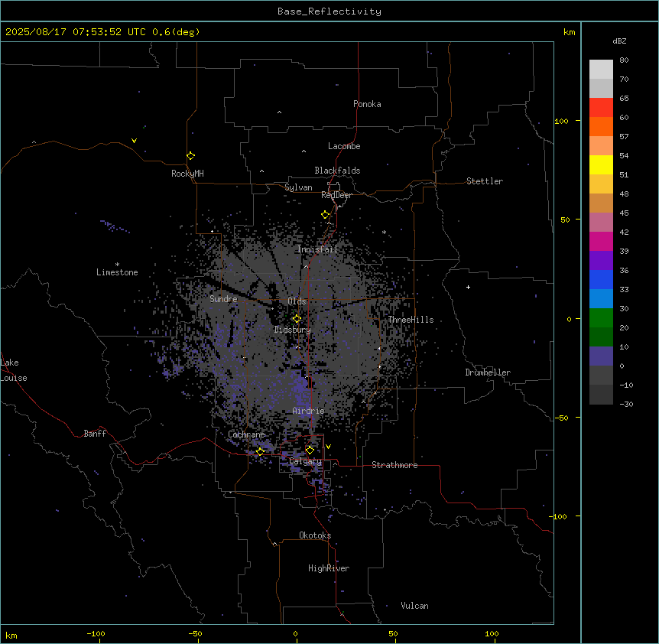Click the Sundre label
The height and width of the screenshot is (644, 659).
223,299
